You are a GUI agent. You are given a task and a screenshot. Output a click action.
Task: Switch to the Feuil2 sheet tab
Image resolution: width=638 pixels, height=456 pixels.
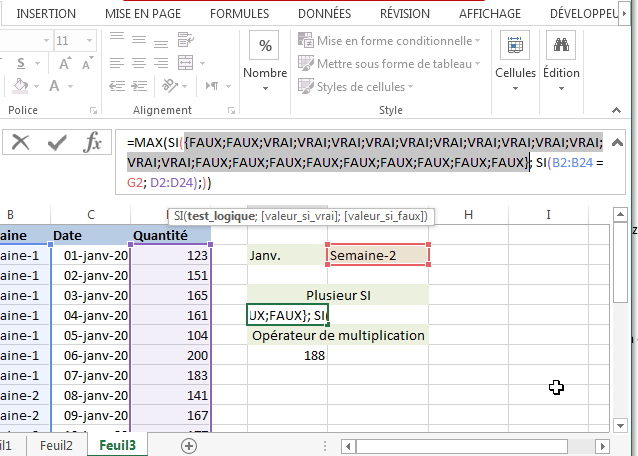pyautogui.click(x=56, y=445)
